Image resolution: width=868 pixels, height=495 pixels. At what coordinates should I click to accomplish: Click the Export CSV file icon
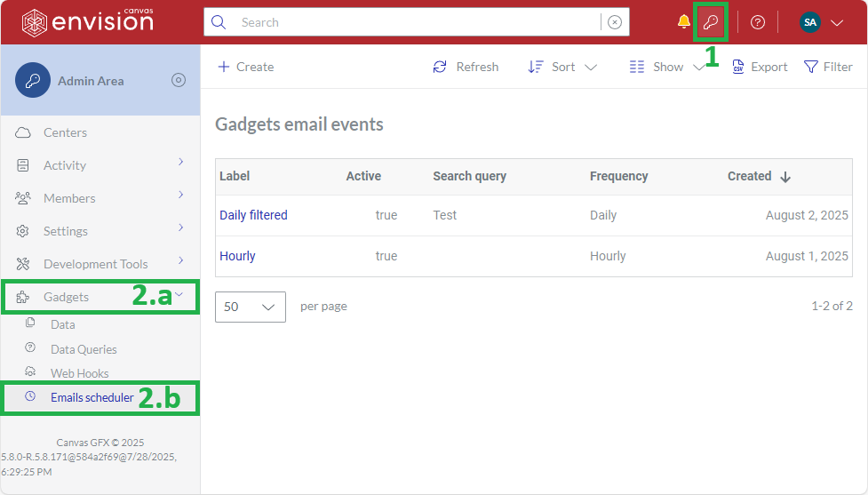[738, 67]
